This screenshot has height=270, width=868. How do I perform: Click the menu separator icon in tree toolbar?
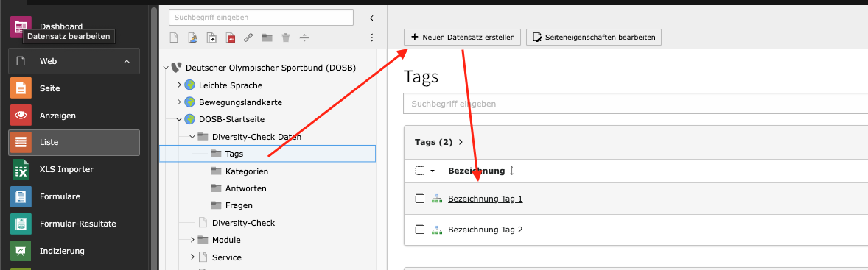pos(304,38)
